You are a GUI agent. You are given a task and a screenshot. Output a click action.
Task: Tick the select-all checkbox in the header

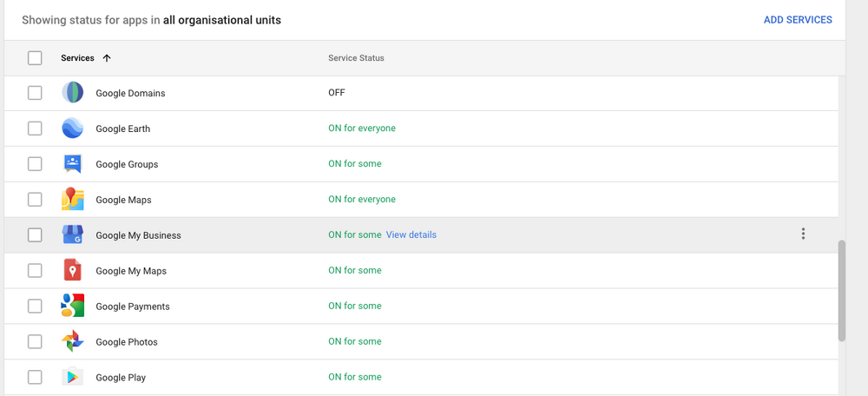pyautogui.click(x=35, y=58)
